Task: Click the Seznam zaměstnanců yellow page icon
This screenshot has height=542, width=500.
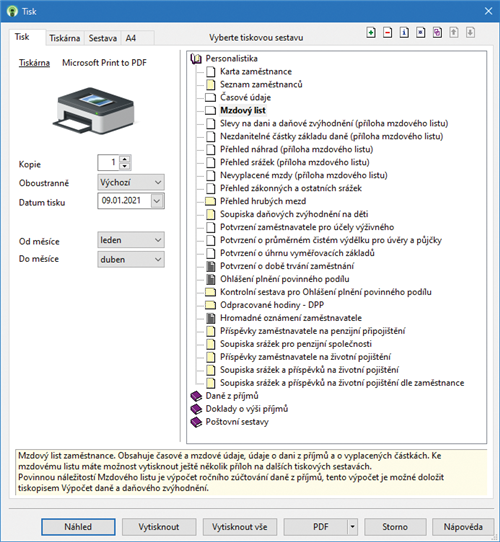Action: pyautogui.click(x=210, y=85)
